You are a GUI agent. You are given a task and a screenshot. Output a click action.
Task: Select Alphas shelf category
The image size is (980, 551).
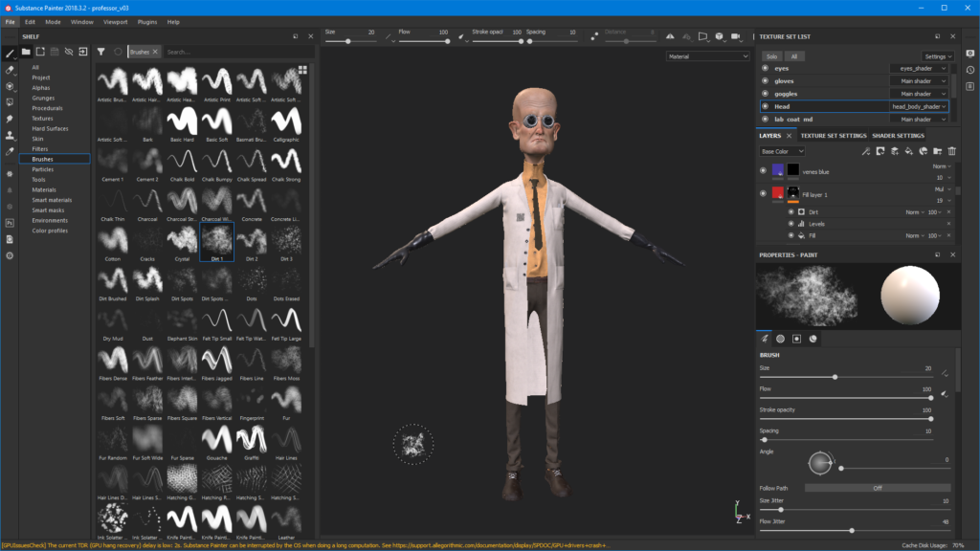(x=41, y=88)
